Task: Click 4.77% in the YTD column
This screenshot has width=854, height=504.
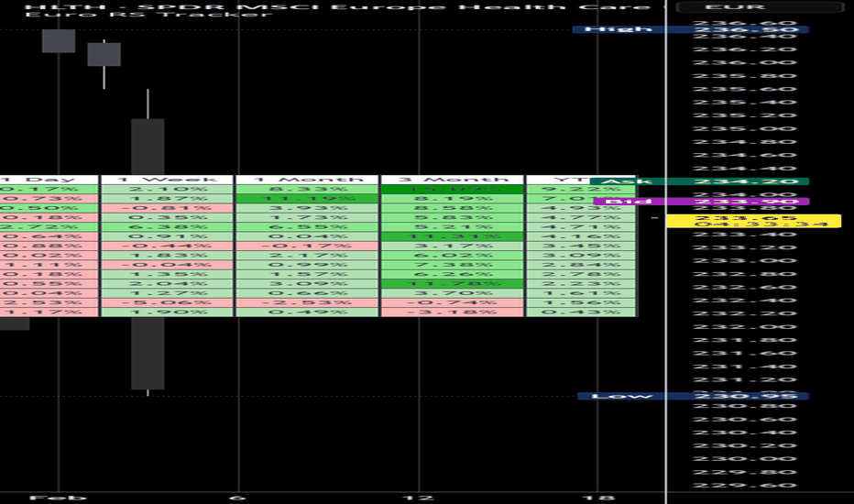Action: (581, 217)
